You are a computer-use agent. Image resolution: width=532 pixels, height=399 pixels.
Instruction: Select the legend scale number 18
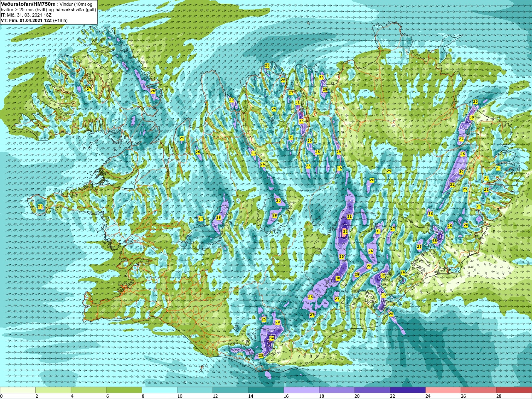pos(321,396)
